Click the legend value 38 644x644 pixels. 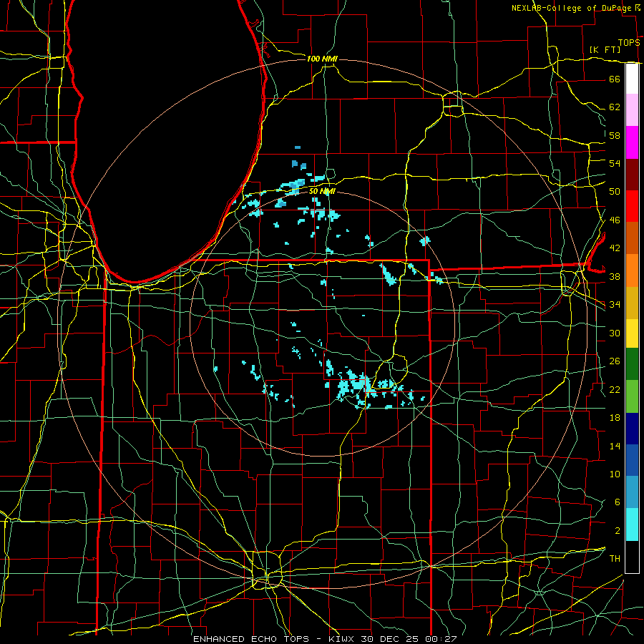(615, 277)
